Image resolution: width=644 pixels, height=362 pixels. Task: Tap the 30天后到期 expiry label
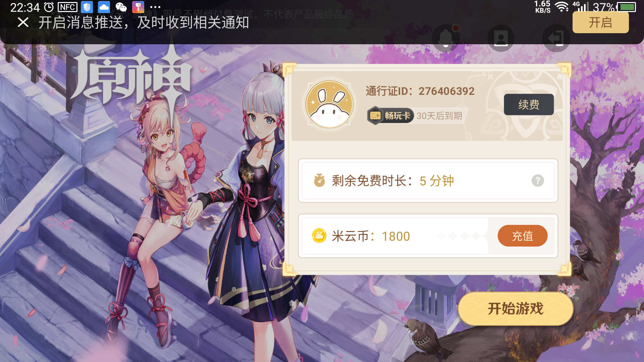click(x=439, y=116)
